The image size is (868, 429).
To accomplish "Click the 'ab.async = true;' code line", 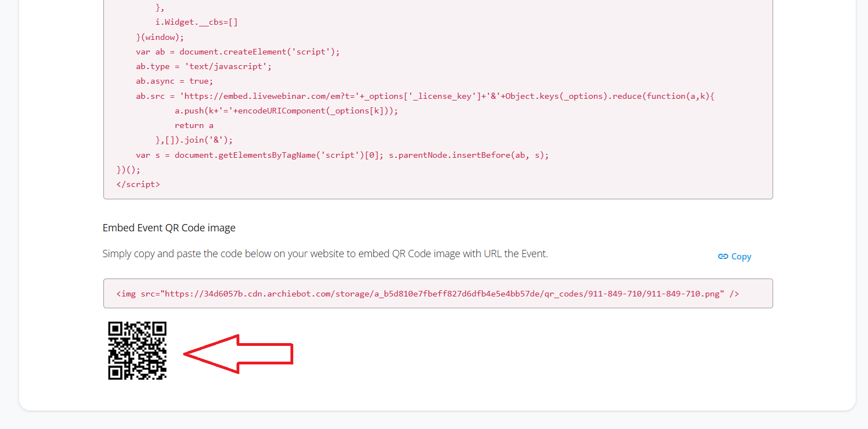I will 174,81.
